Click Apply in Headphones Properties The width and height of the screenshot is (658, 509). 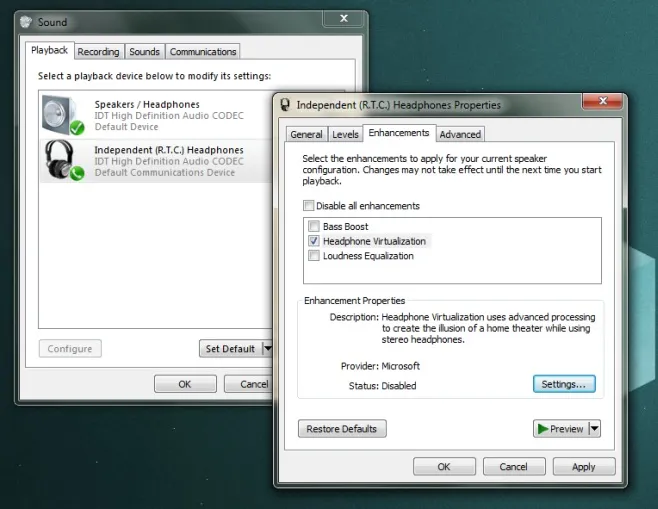click(x=583, y=467)
